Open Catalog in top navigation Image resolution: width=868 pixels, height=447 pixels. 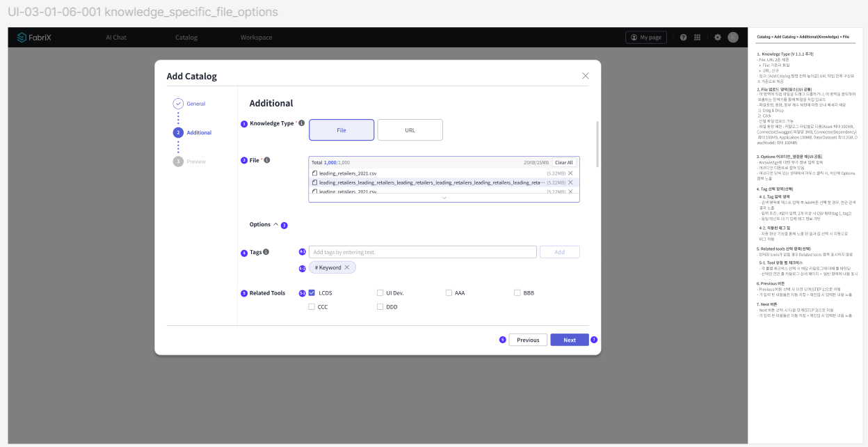tap(186, 38)
